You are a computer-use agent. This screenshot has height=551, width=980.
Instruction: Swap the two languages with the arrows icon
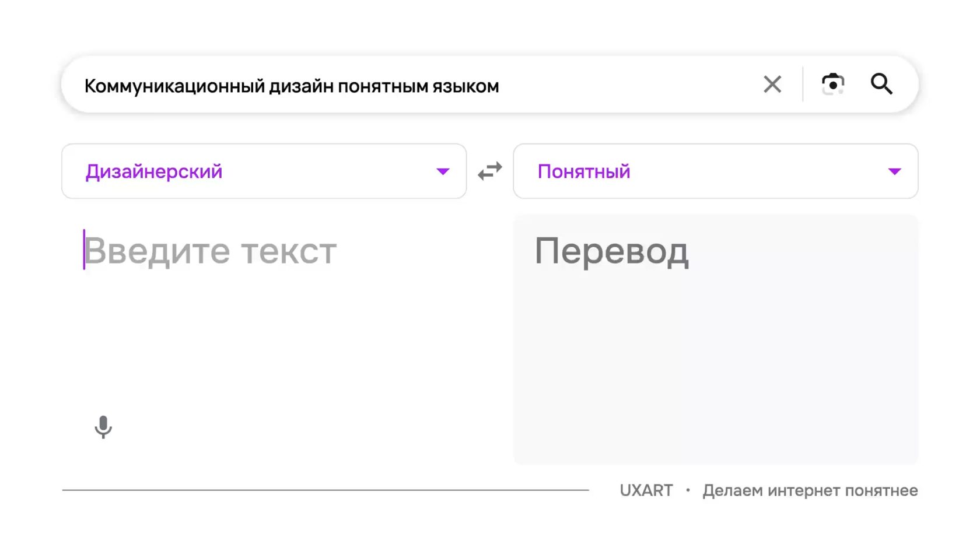490,171
